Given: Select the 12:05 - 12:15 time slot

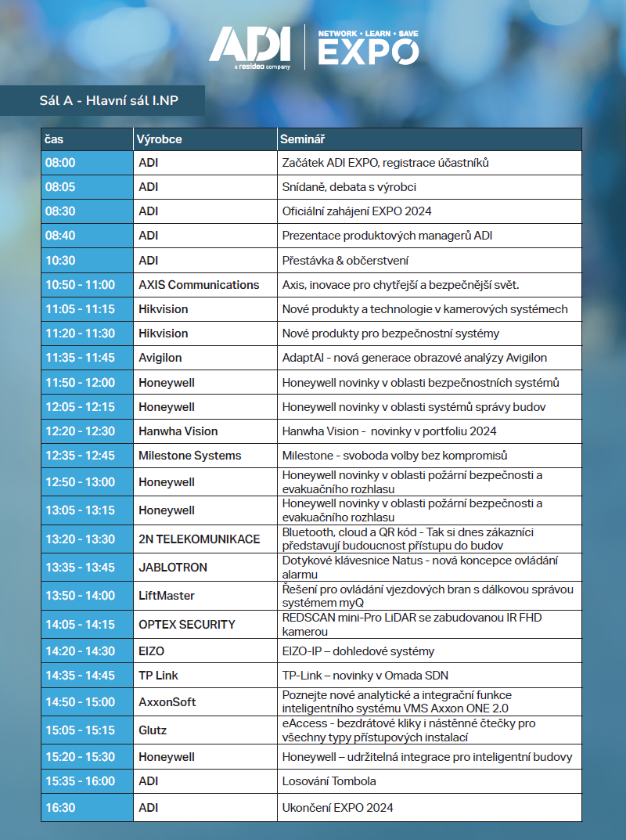Looking at the screenshot, I should click(x=88, y=407).
